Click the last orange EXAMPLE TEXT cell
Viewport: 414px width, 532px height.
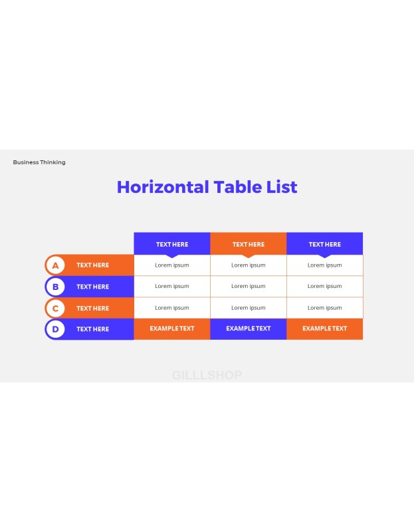point(324,329)
